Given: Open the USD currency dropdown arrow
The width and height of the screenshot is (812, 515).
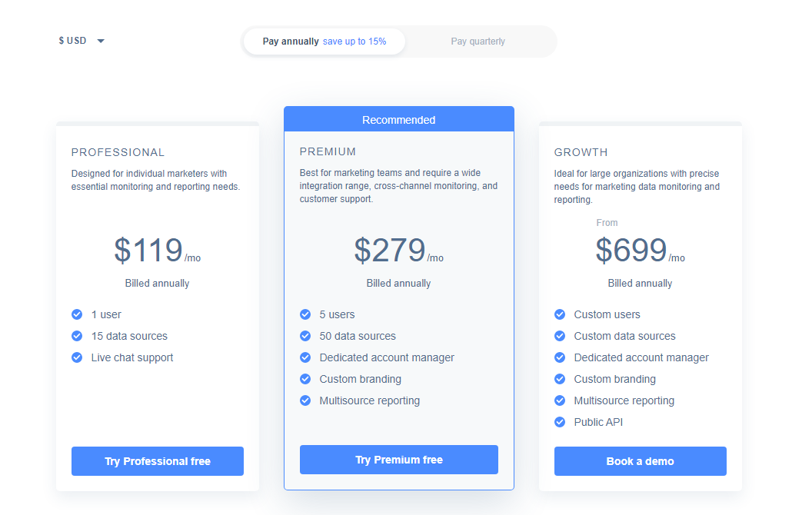Looking at the screenshot, I should point(101,41).
